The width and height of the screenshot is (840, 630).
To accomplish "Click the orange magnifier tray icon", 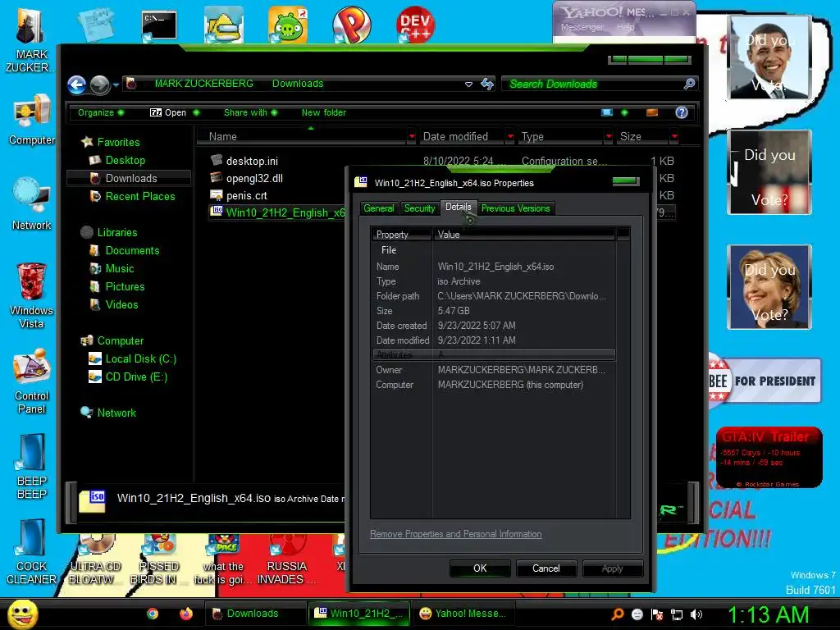I will [x=617, y=614].
